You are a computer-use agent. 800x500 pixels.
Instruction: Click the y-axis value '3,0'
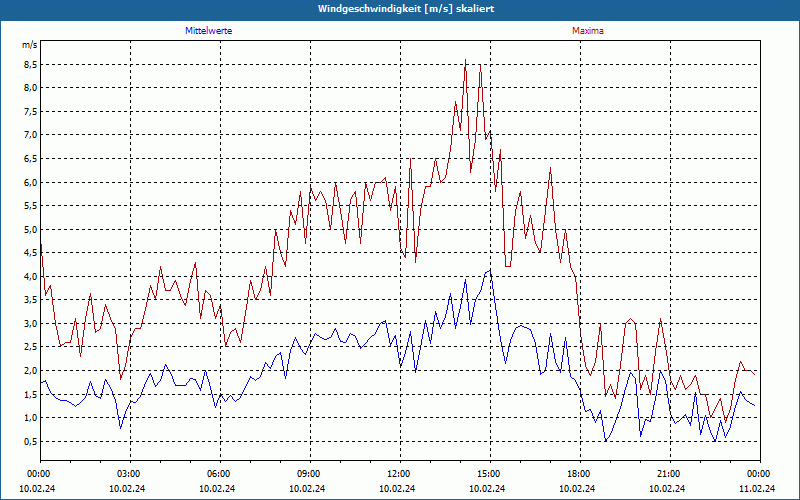click(x=31, y=323)
